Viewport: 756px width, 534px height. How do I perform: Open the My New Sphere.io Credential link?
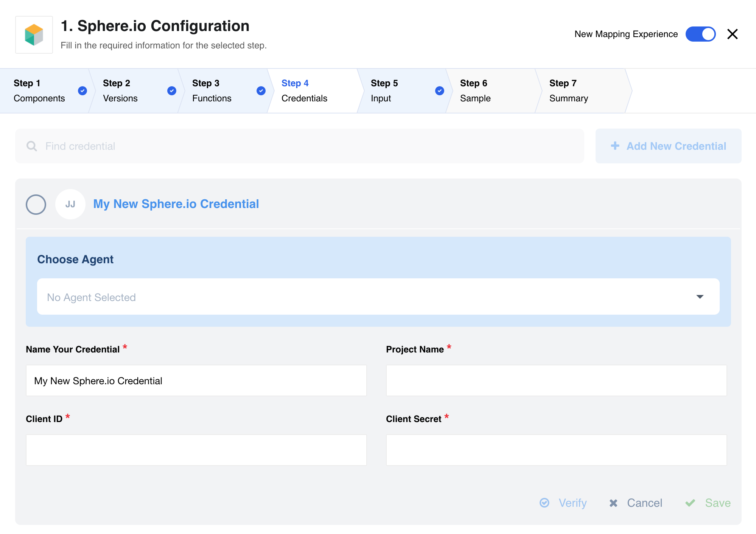coord(176,204)
